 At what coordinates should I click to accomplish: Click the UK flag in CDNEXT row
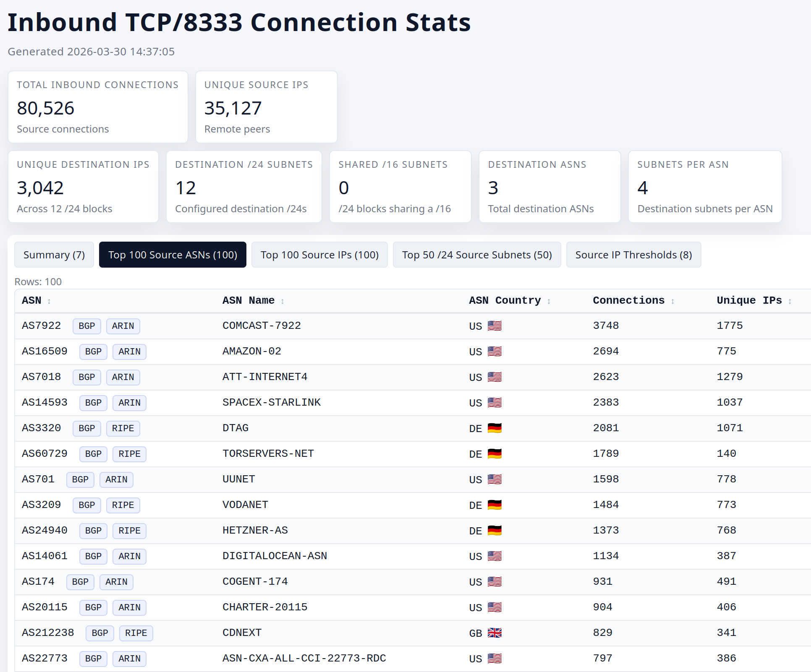494,633
